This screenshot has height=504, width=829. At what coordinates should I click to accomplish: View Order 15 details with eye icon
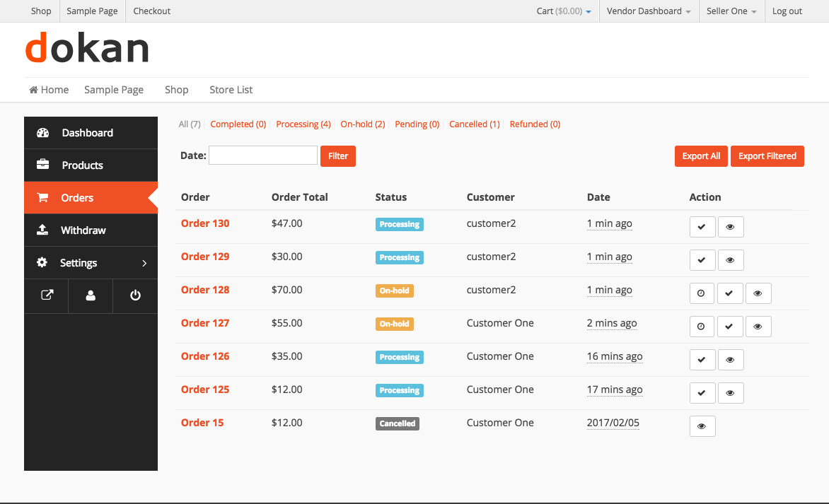tap(702, 426)
